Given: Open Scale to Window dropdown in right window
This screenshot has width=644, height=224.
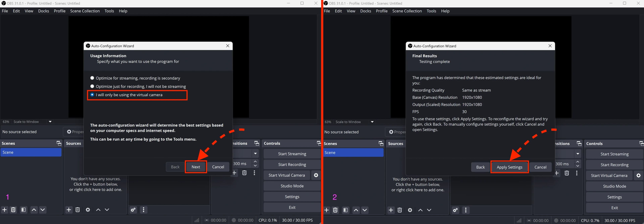Looking at the screenshot, I should [372, 122].
